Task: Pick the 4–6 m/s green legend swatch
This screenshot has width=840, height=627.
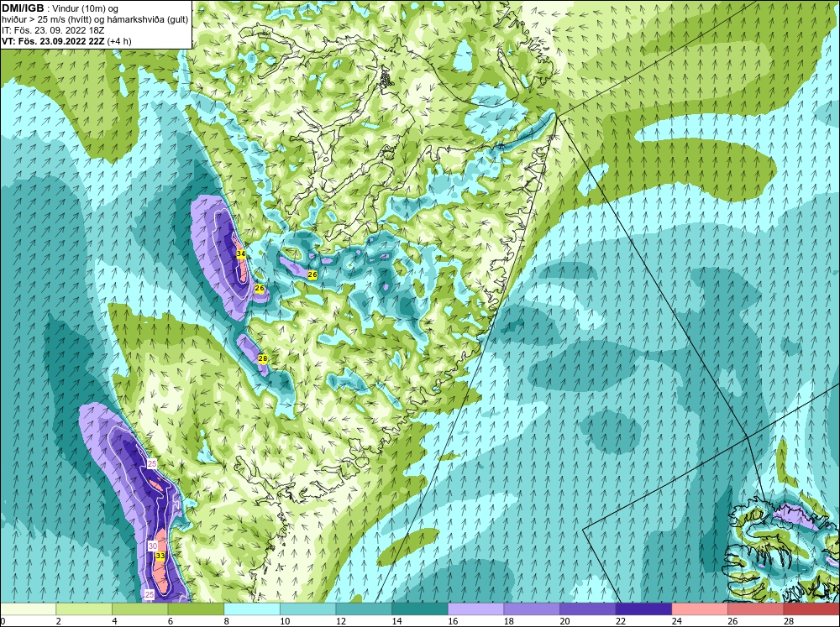Action: [x=139, y=609]
